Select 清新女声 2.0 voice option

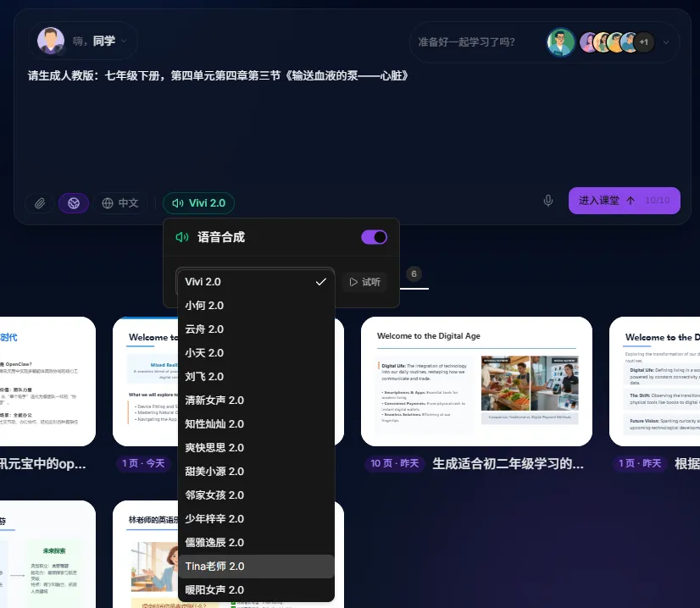coord(256,401)
